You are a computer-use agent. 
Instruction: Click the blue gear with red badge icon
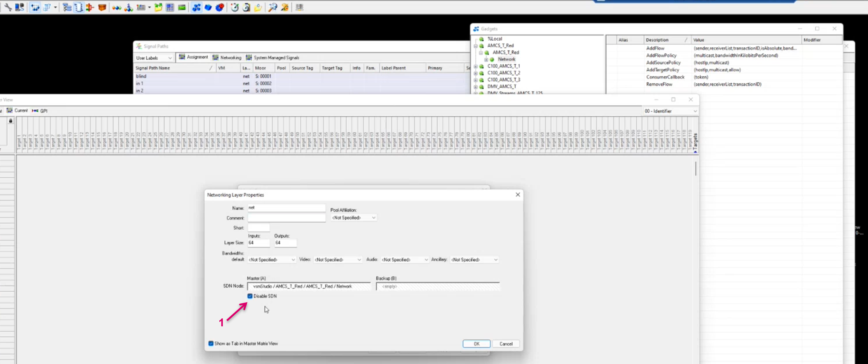click(219, 7)
